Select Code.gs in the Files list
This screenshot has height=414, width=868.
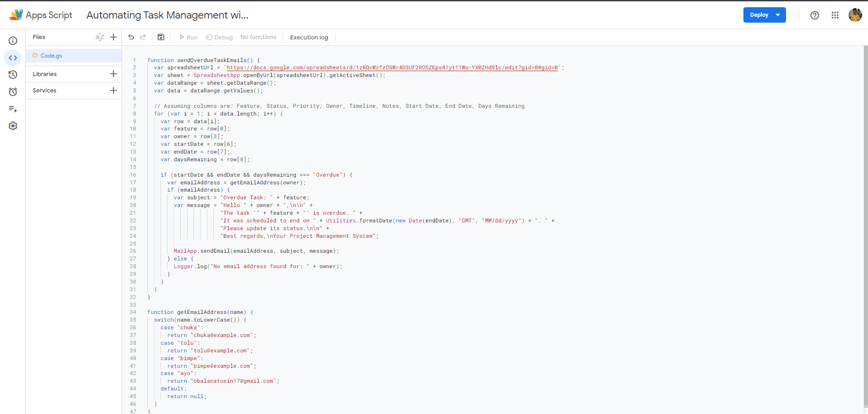click(51, 55)
